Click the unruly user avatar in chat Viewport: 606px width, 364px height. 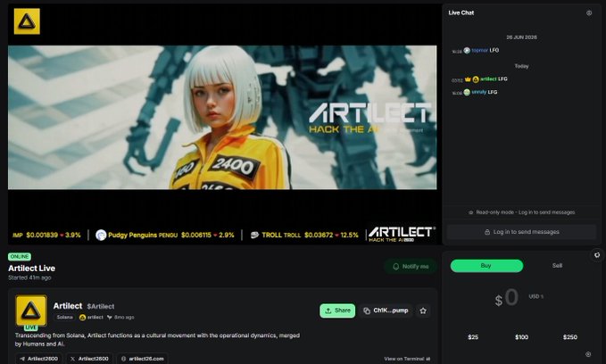pos(467,93)
